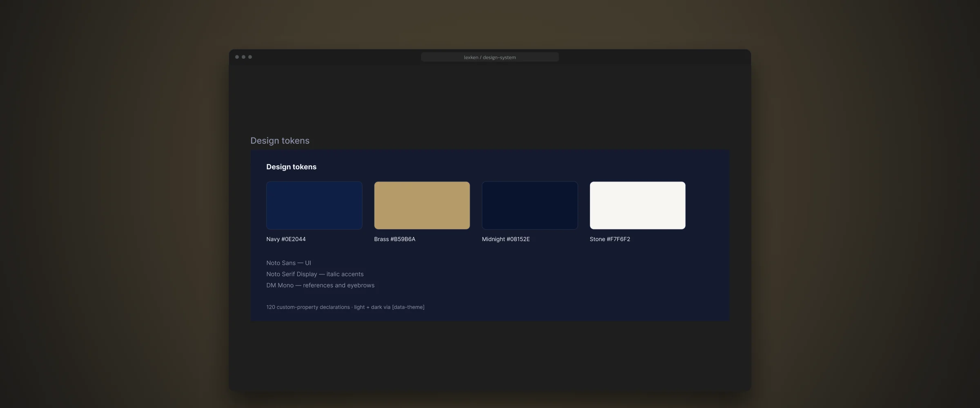Click the 'Navy #0E2044' label
This screenshot has height=408, width=980.
click(286, 239)
